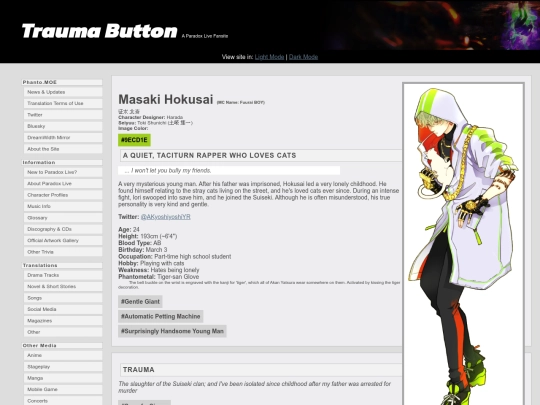540x405 pixels.
Task: Open the Glossary page
Action: 63,218
